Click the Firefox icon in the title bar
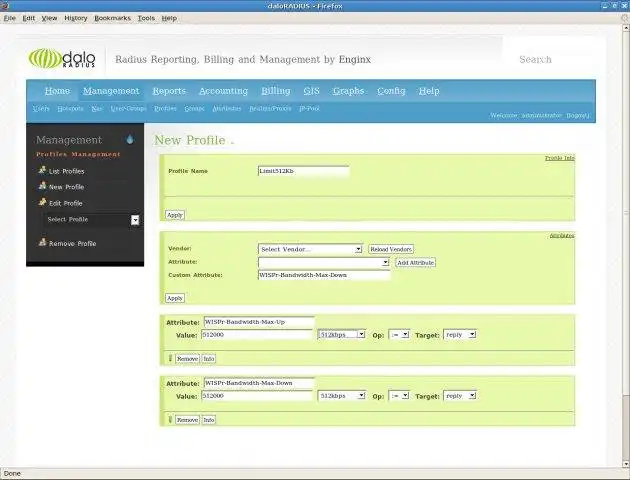Image resolution: width=630 pixels, height=480 pixels. point(5,6)
